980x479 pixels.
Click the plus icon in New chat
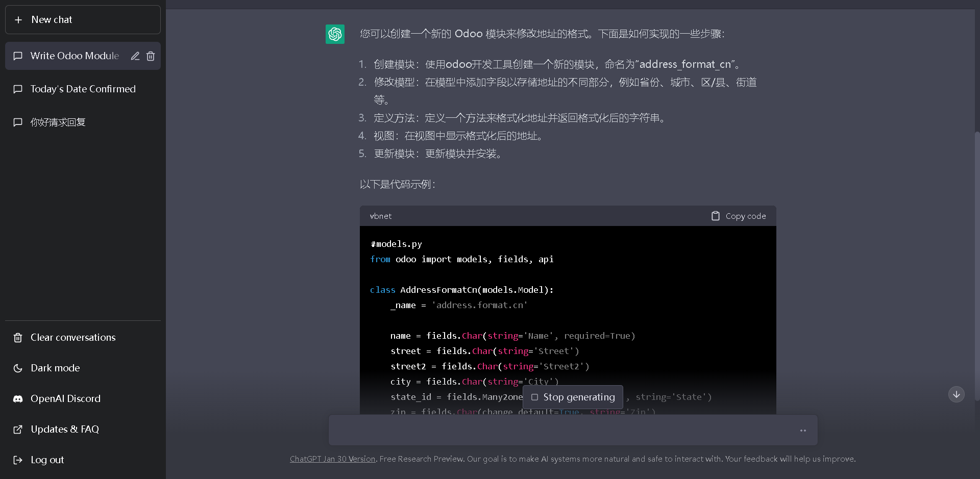point(18,20)
